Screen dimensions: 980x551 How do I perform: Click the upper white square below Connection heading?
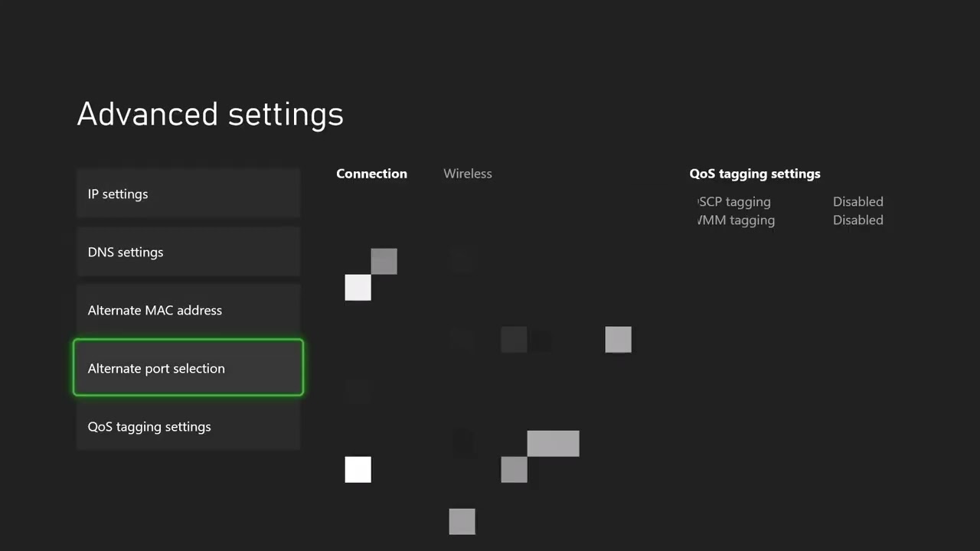pos(358,288)
